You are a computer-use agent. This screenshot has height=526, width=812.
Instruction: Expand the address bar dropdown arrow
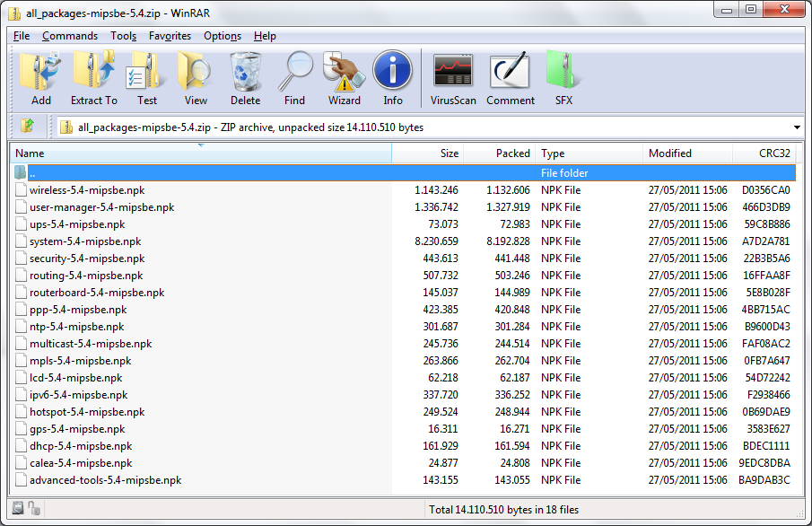pos(797,127)
